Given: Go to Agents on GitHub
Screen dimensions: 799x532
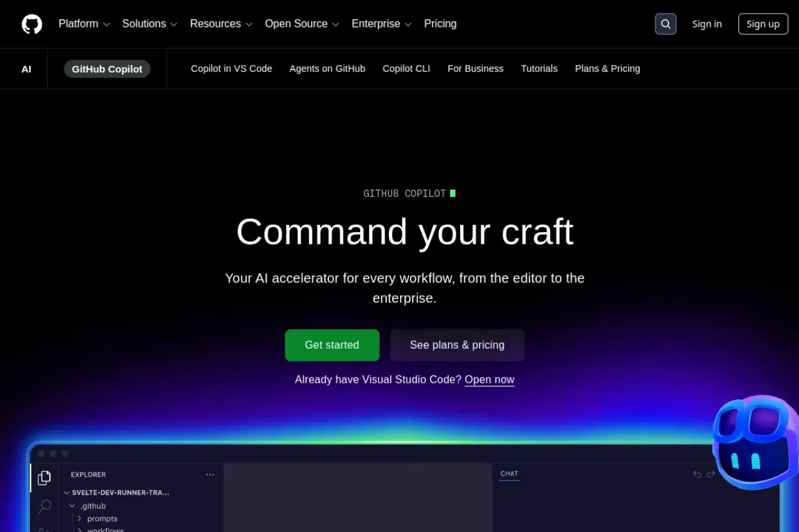Looking at the screenshot, I should point(327,69).
